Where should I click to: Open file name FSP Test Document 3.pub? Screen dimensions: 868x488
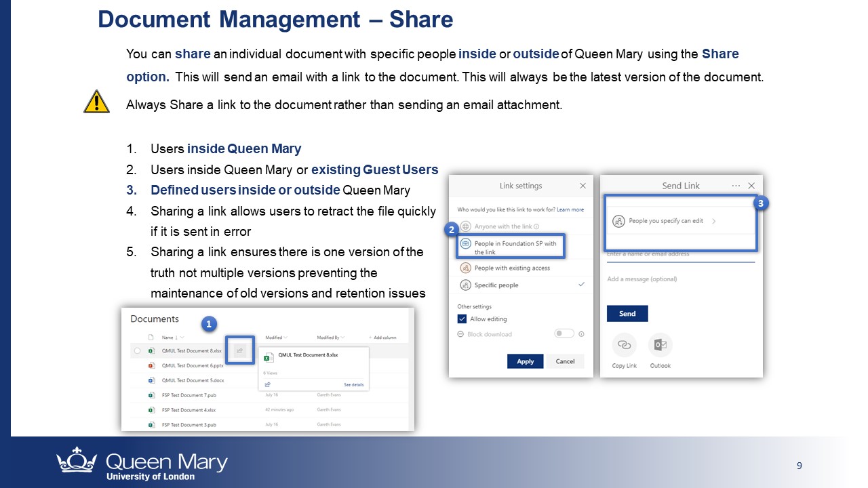[189, 425]
